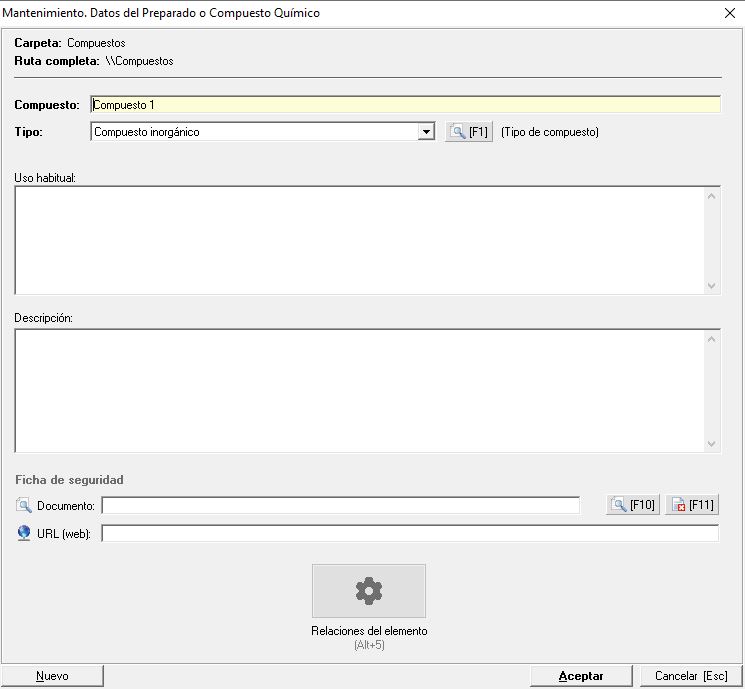
Task: Click inside the Descripción text area
Action: [x=360, y=391]
